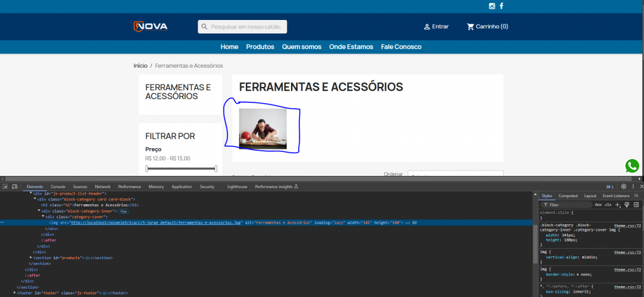Expand the section id="products" node
This screenshot has width=644, height=297.
pos(31,258)
